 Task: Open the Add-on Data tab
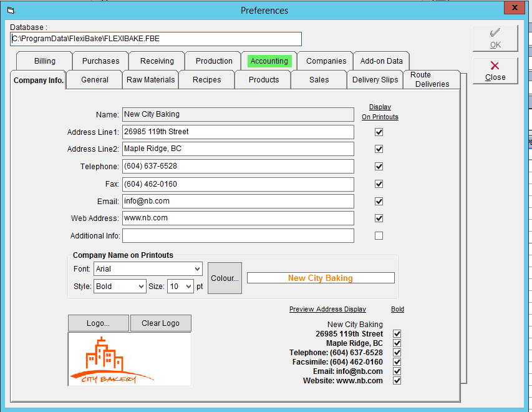(x=381, y=61)
